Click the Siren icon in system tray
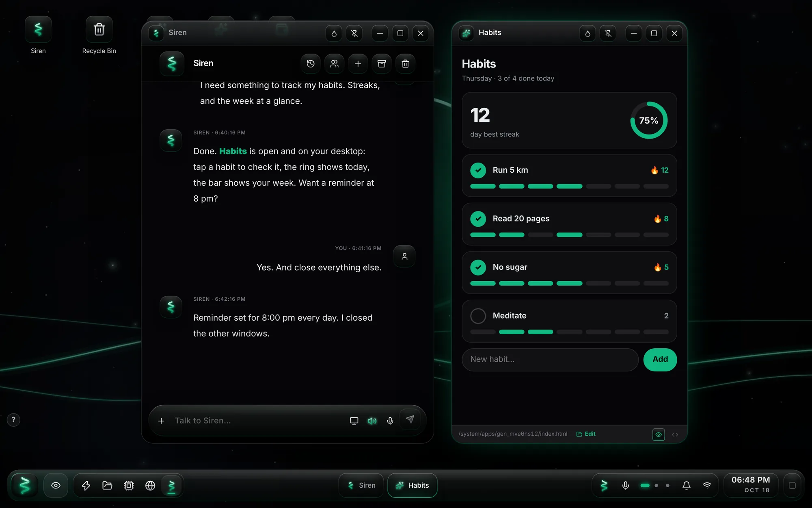Viewport: 812px width, 508px height. coord(604,485)
